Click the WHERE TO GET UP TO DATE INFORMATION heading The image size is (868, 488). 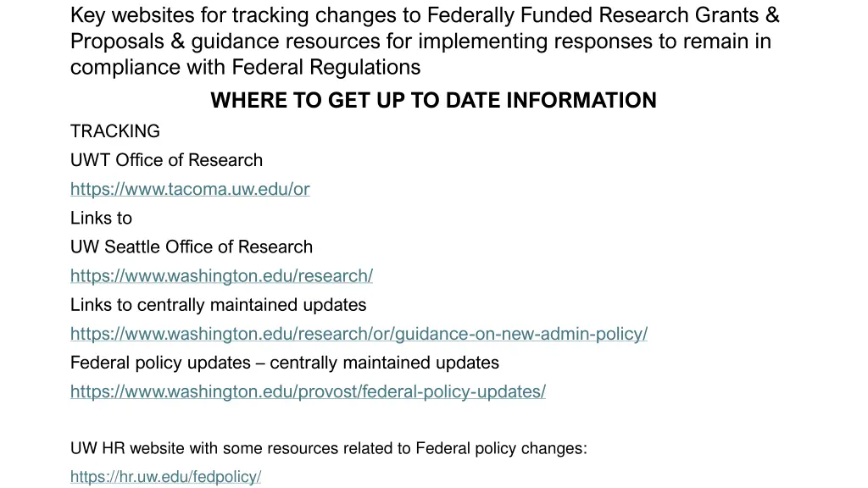[x=433, y=101]
